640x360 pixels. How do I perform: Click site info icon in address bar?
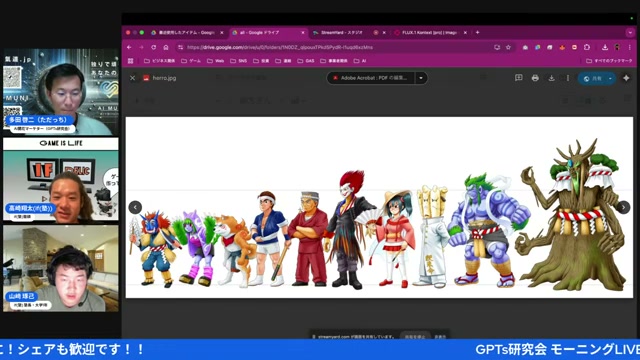point(180,47)
